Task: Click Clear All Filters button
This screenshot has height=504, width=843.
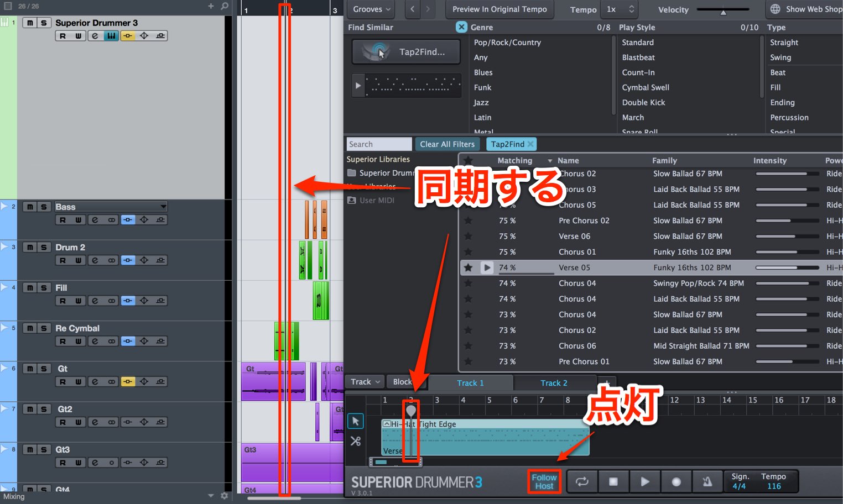Action: coord(447,144)
